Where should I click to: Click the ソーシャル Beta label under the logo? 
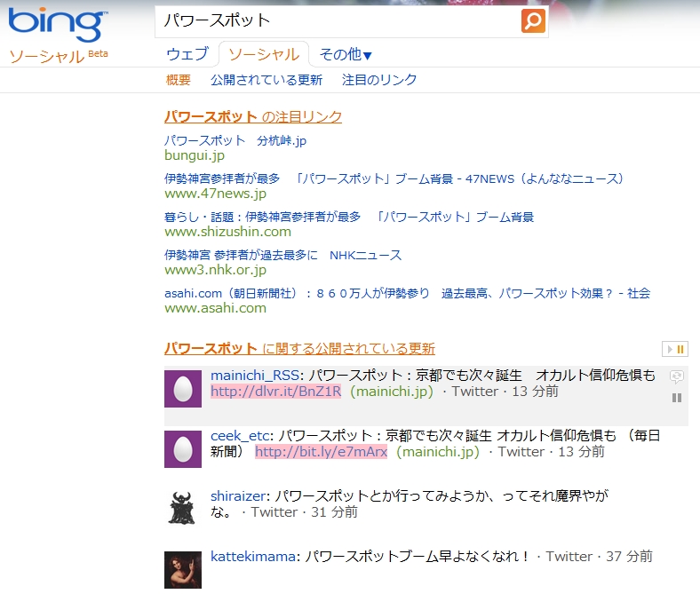click(59, 56)
